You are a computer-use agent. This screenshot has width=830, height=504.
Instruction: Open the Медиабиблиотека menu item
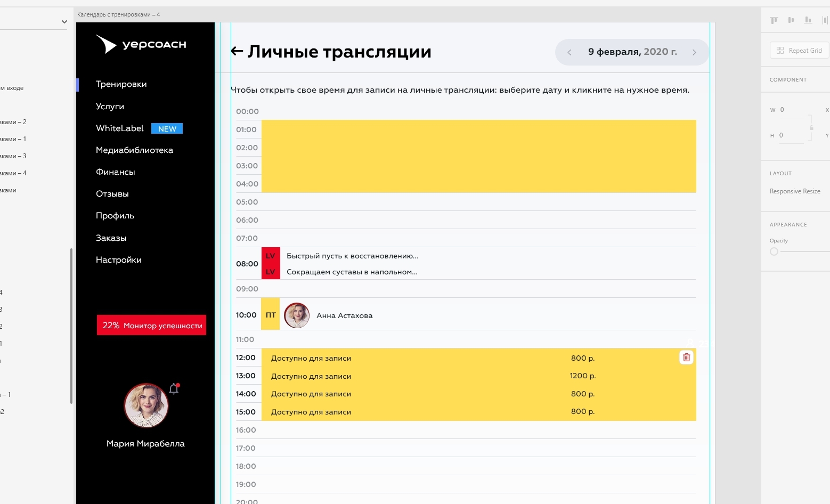[134, 150]
